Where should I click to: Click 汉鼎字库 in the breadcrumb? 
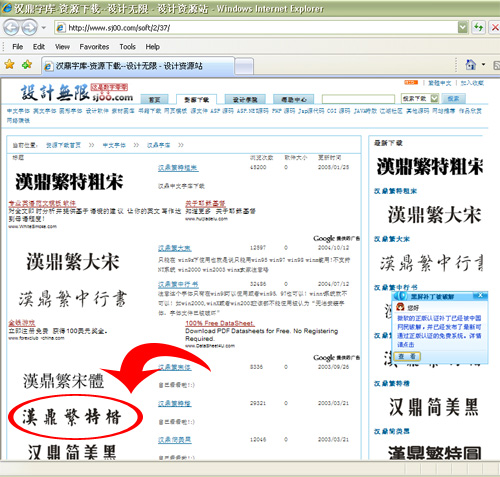tap(159, 145)
